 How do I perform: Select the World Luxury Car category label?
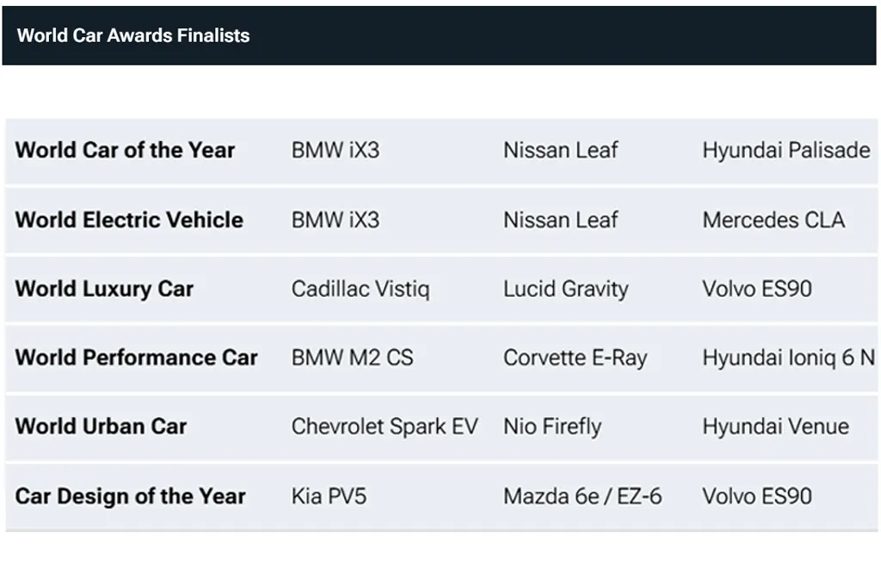pos(104,289)
